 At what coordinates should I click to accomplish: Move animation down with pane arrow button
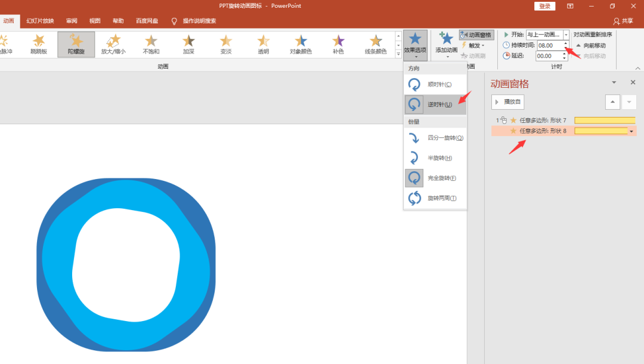point(629,102)
